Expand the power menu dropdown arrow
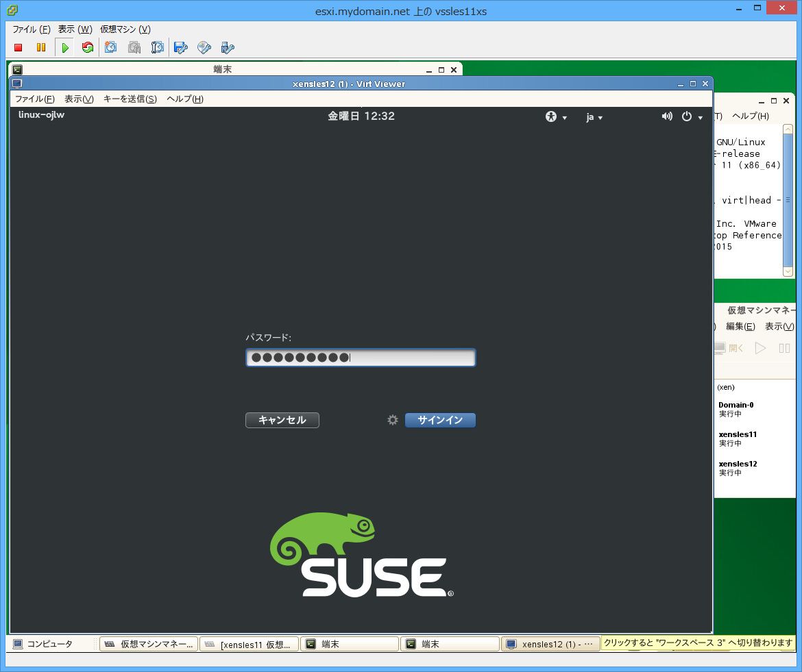This screenshot has height=672, width=802. (x=701, y=118)
